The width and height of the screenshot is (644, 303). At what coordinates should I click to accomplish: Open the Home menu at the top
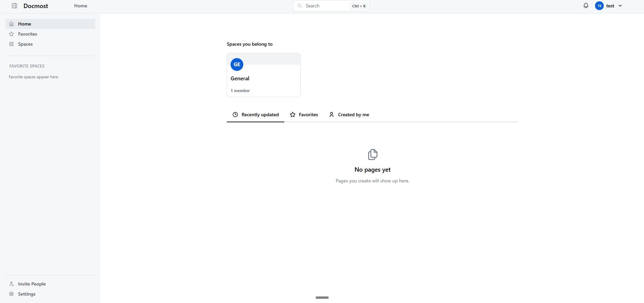(x=80, y=6)
